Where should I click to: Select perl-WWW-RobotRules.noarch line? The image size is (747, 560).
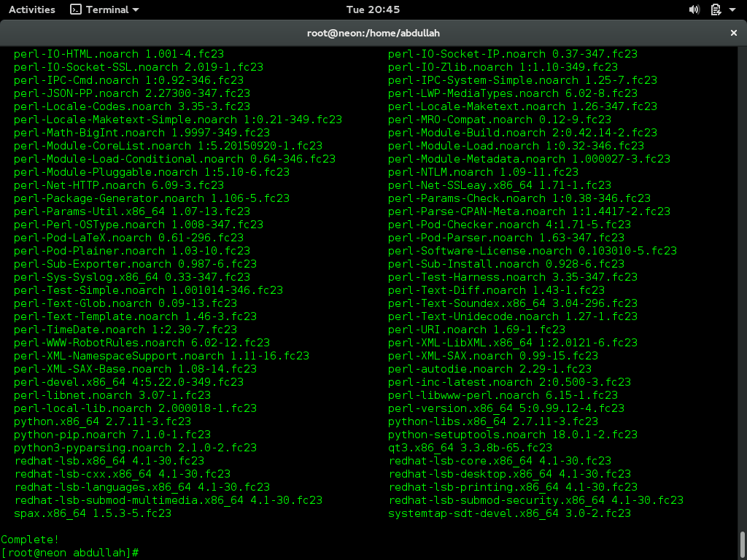click(x=142, y=343)
